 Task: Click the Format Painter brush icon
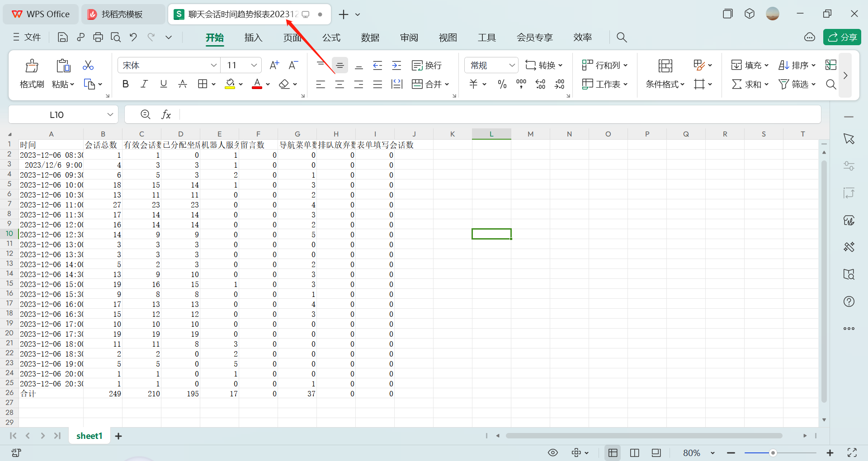32,66
